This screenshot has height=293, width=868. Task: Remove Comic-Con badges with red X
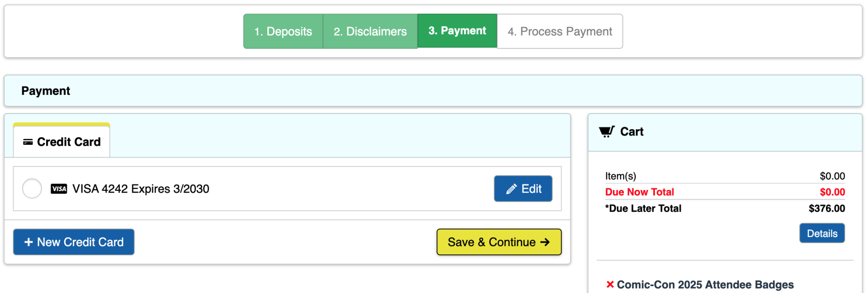point(610,285)
